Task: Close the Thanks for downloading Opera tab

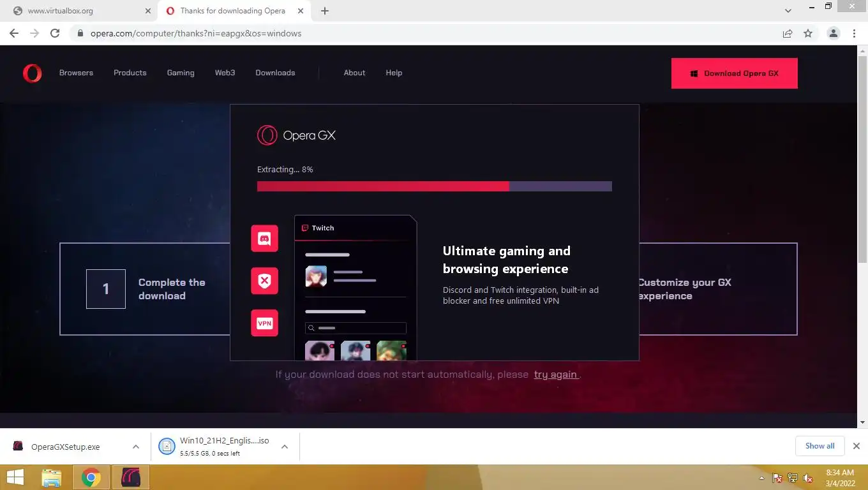Action: 300,11
